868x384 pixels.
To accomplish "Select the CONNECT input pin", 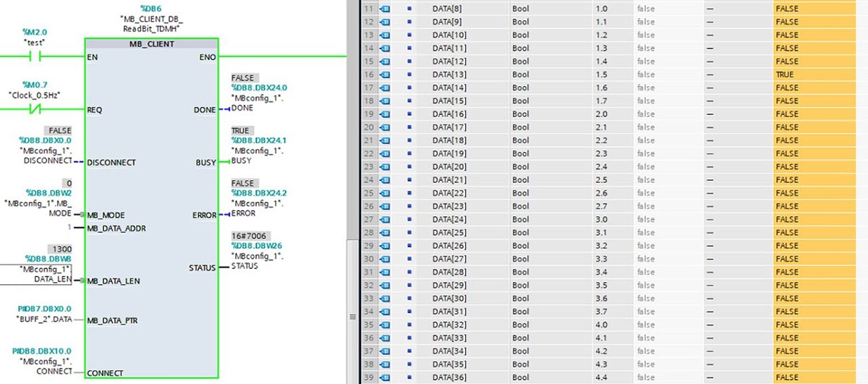I will [x=104, y=373].
